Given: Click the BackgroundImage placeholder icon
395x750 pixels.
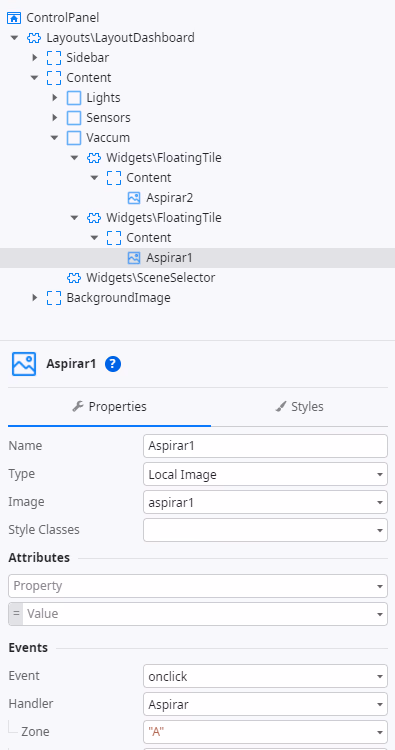Looking at the screenshot, I should [x=54, y=298].
